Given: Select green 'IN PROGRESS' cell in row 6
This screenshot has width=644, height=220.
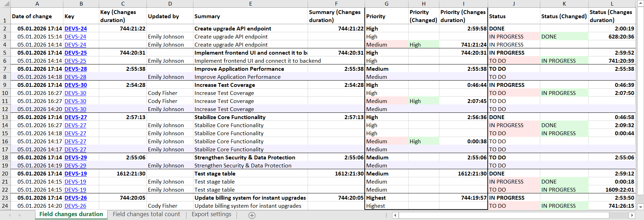Looking at the screenshot, I should [x=564, y=61].
